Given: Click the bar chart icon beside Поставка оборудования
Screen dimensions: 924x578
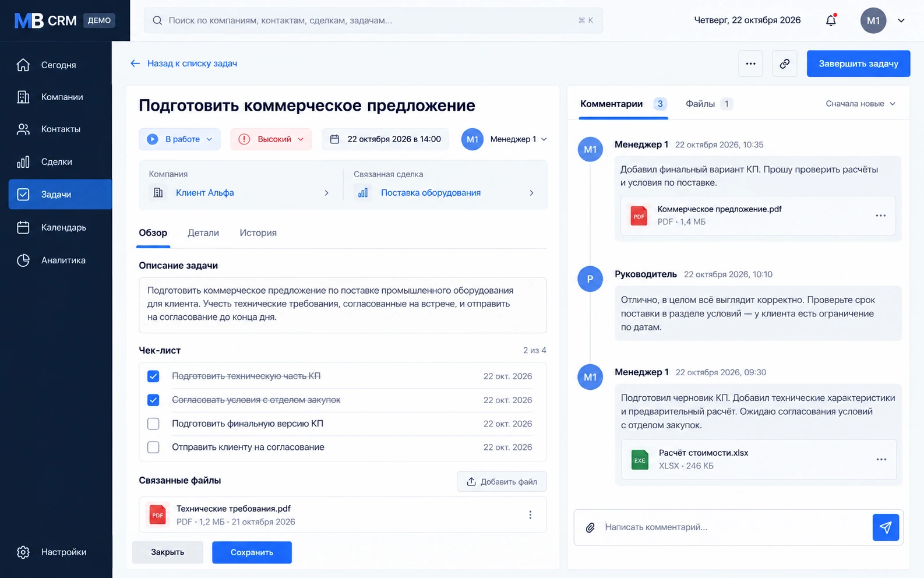Looking at the screenshot, I should (363, 193).
